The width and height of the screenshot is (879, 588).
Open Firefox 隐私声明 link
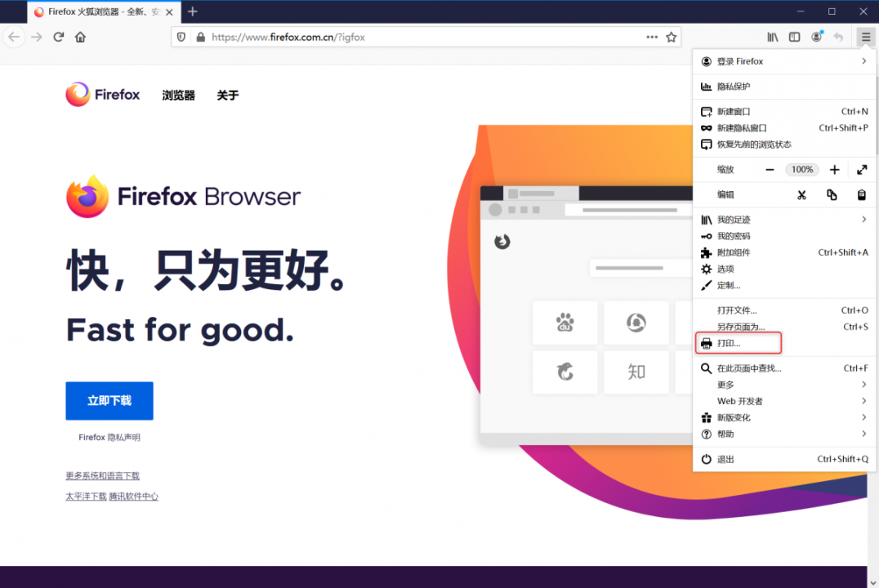point(109,437)
